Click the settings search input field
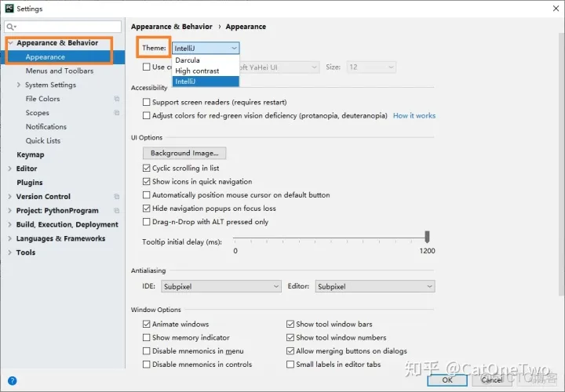Viewport: 565px width, 392px height. (63, 27)
